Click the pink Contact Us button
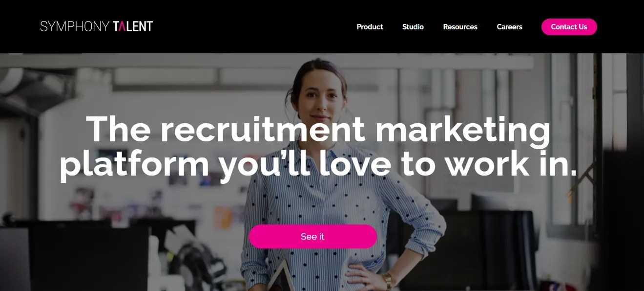Screen dimensions: 644x291 click(569, 27)
